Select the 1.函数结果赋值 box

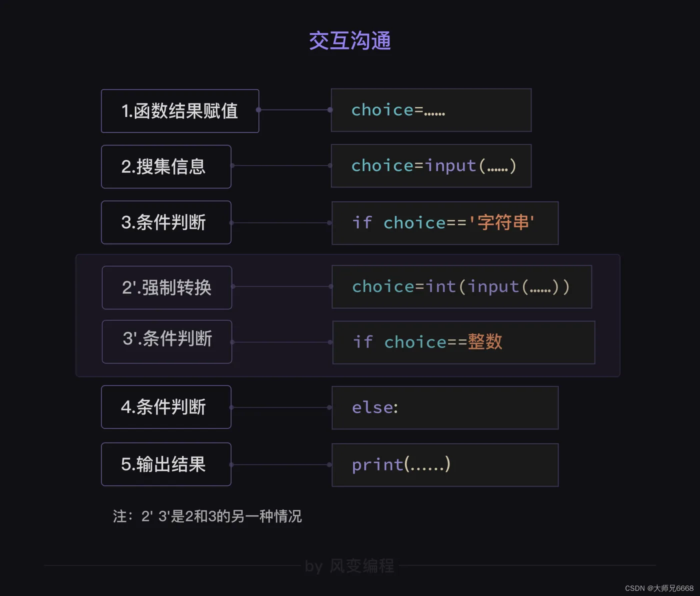180,111
